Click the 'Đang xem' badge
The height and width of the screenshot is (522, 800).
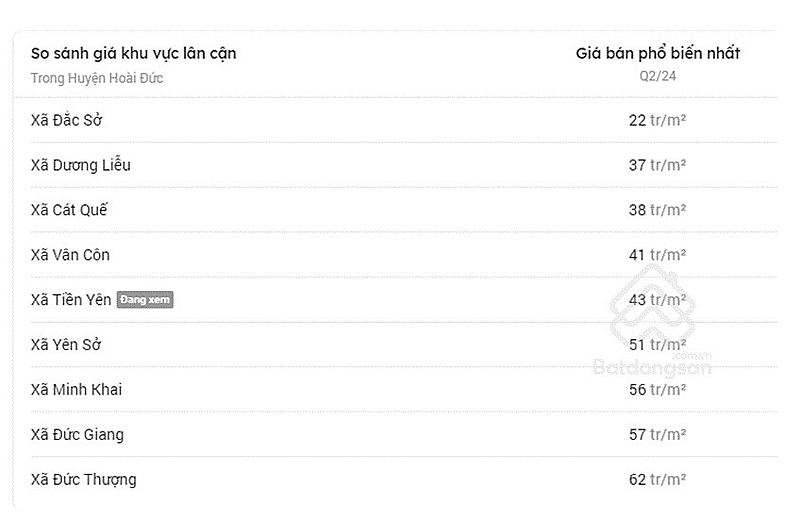coord(145,300)
